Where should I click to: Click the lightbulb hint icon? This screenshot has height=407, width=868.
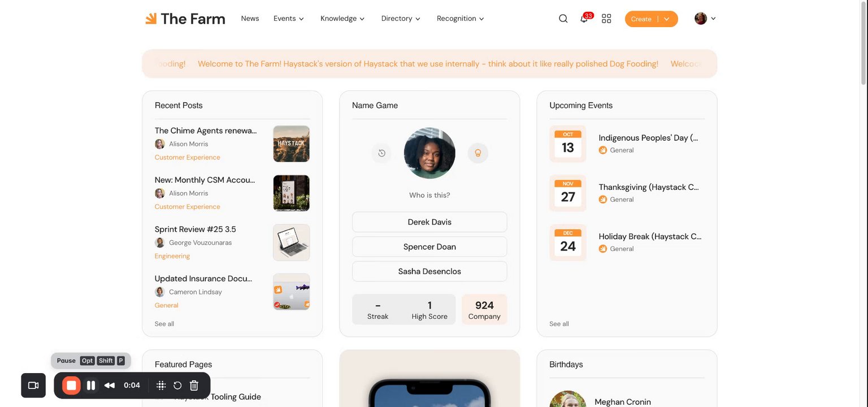click(478, 153)
